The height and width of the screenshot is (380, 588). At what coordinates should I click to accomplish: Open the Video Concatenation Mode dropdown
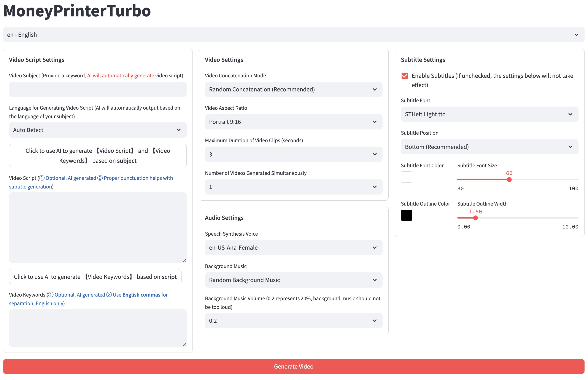[x=293, y=89]
